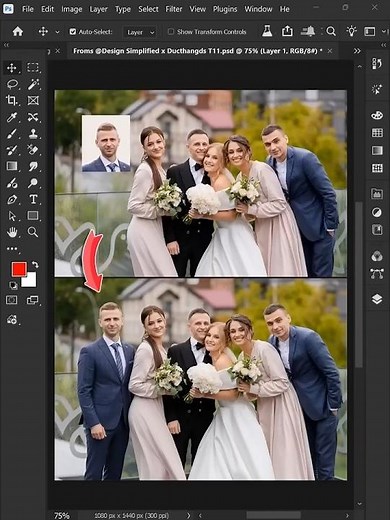
Task: Open the Color palette panel icon
Action: point(377,115)
